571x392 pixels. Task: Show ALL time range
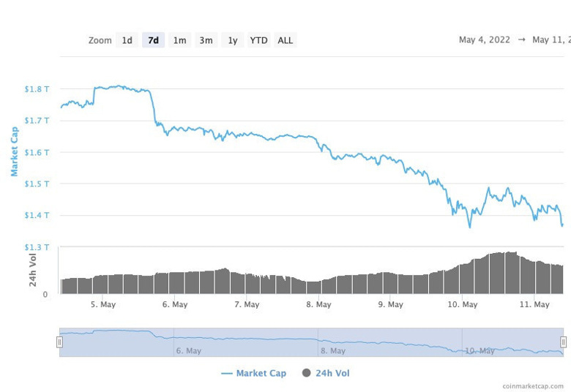[x=285, y=40]
